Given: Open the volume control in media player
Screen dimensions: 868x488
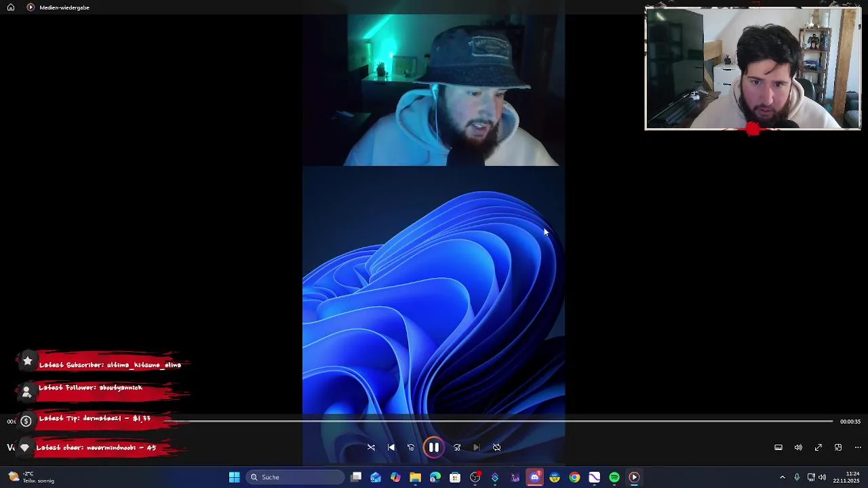Looking at the screenshot, I should coord(798,447).
